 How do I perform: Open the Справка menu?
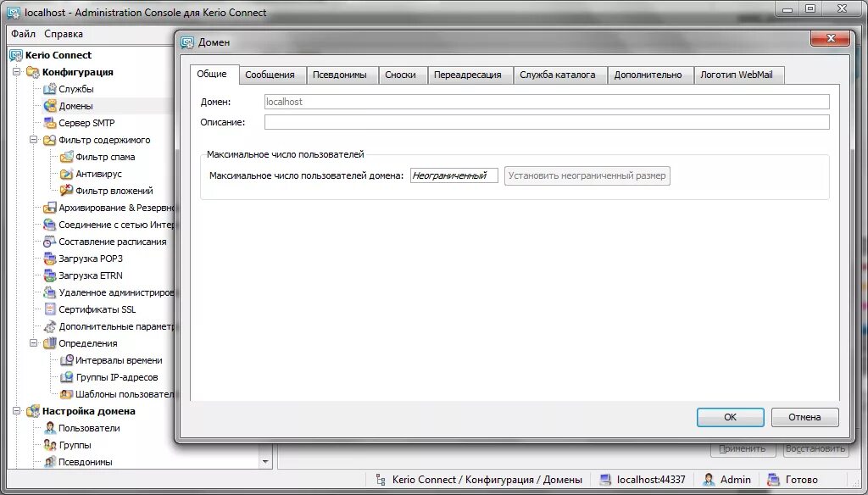(64, 34)
